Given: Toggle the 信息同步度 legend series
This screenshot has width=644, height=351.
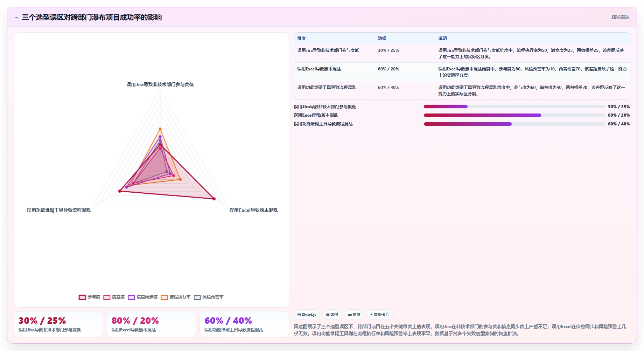Looking at the screenshot, I should [143, 297].
